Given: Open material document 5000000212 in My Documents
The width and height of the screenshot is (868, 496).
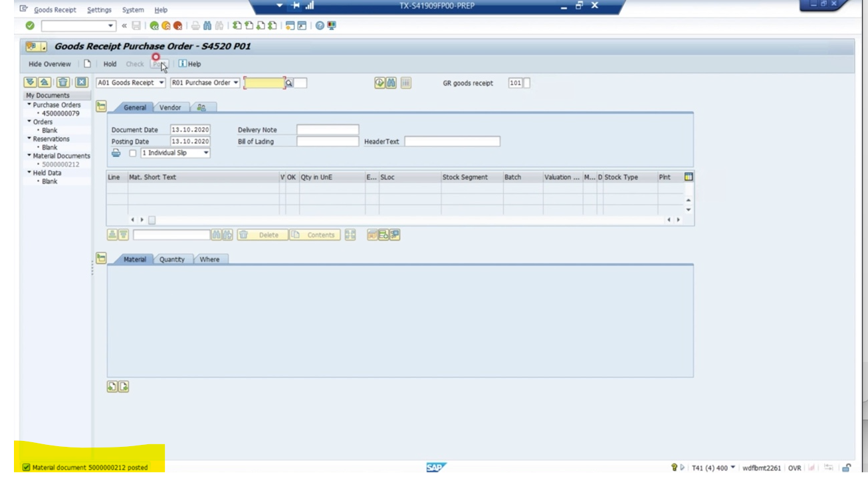Looking at the screenshot, I should tap(60, 164).
